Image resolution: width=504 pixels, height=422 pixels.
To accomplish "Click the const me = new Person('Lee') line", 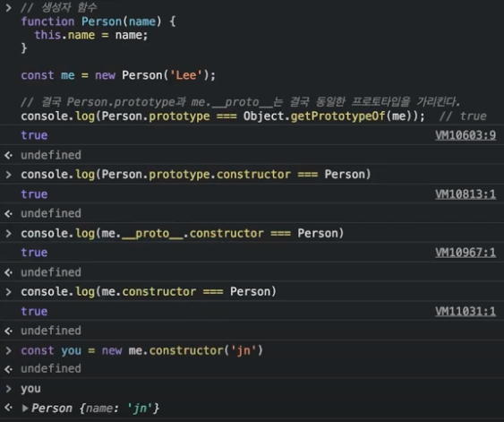I will click(x=118, y=75).
